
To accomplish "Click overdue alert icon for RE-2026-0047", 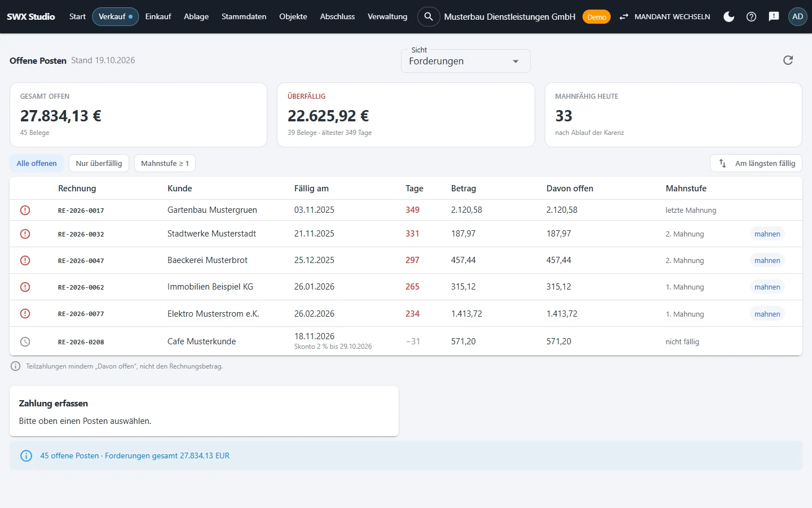I will click(25, 260).
